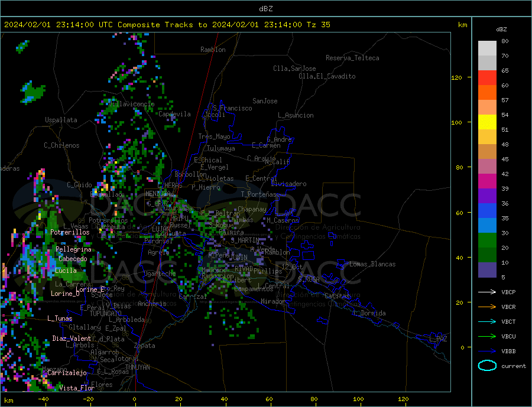Click the L_Tunas label
The width and height of the screenshot is (532, 407).
60,318
